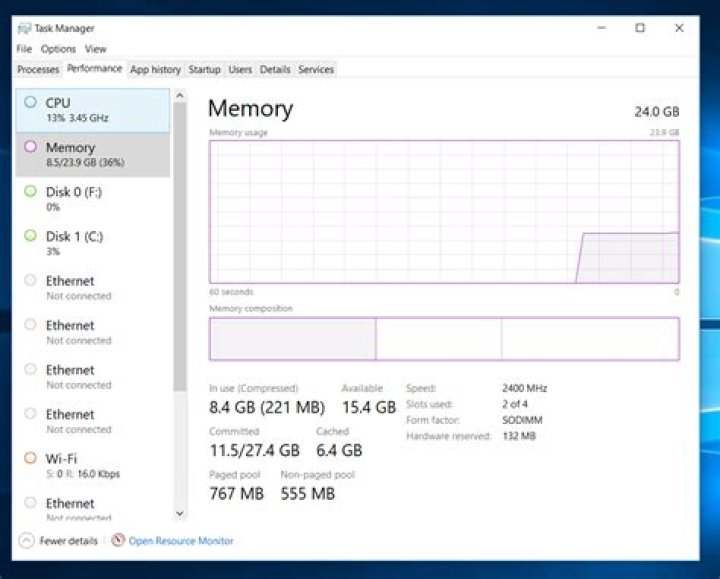
Task: Select Disk 0 (F:) in the sidebar
Action: [93, 199]
